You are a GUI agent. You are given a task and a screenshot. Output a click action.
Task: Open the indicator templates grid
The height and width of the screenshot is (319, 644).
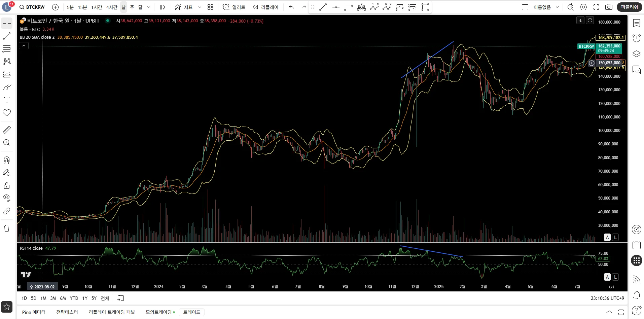coord(210,7)
